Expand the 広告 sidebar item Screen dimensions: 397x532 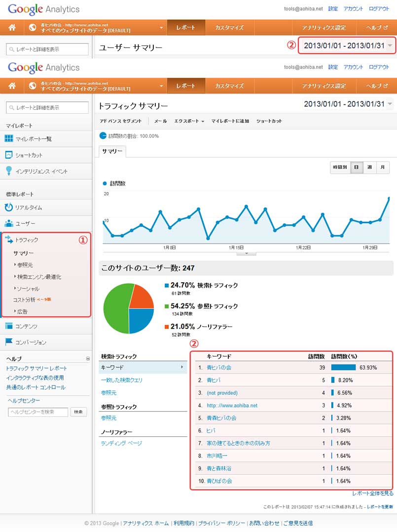point(21,311)
